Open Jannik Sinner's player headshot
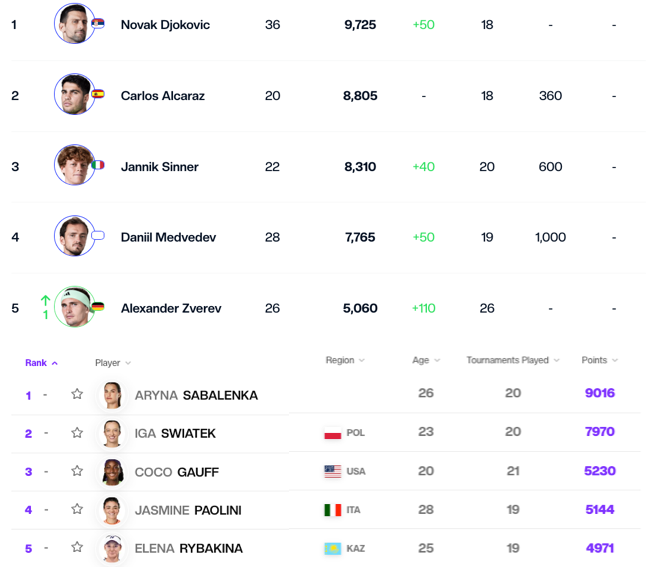 click(73, 166)
